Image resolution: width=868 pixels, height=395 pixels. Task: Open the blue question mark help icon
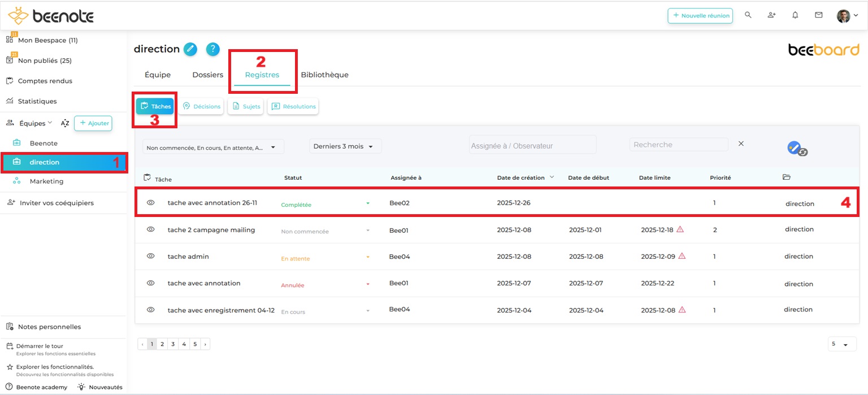coord(212,49)
